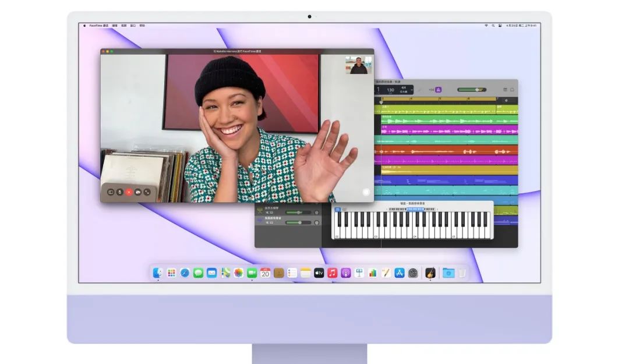
Task: Open Spotlight search in the menu bar
Action: (493, 26)
